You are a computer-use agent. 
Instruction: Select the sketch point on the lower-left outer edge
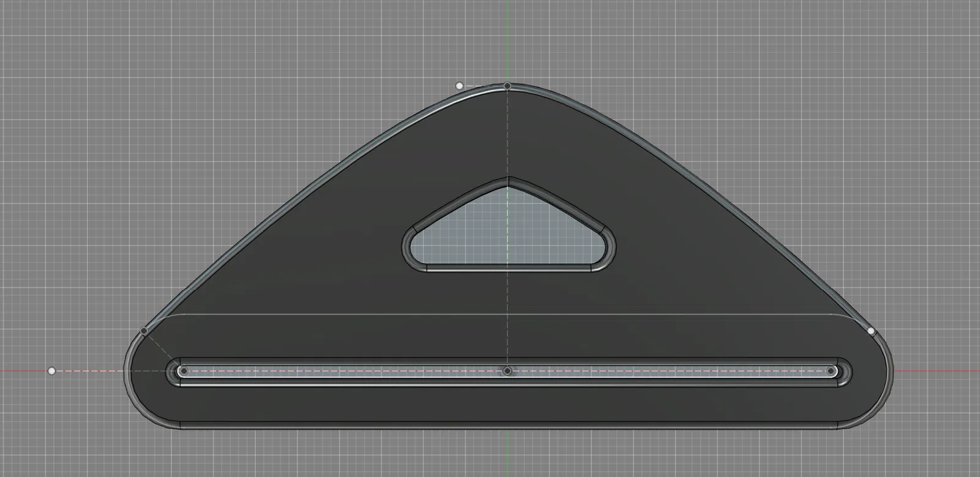[145, 331]
